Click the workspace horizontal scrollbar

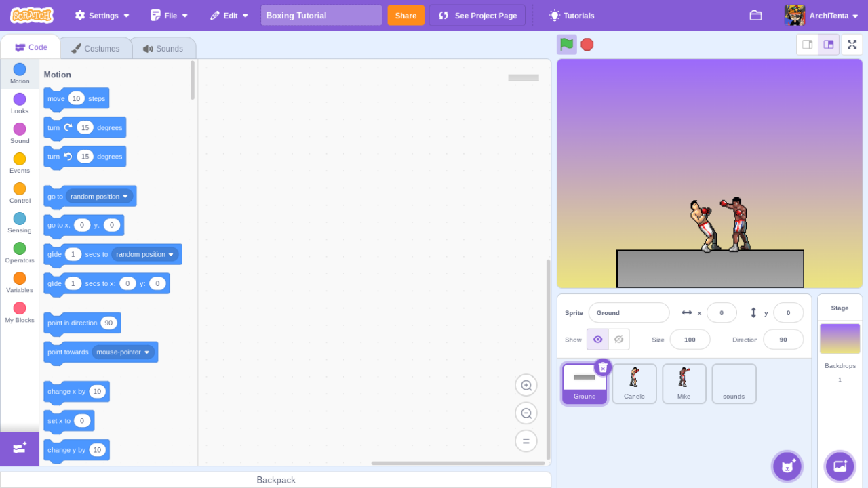[x=458, y=464]
